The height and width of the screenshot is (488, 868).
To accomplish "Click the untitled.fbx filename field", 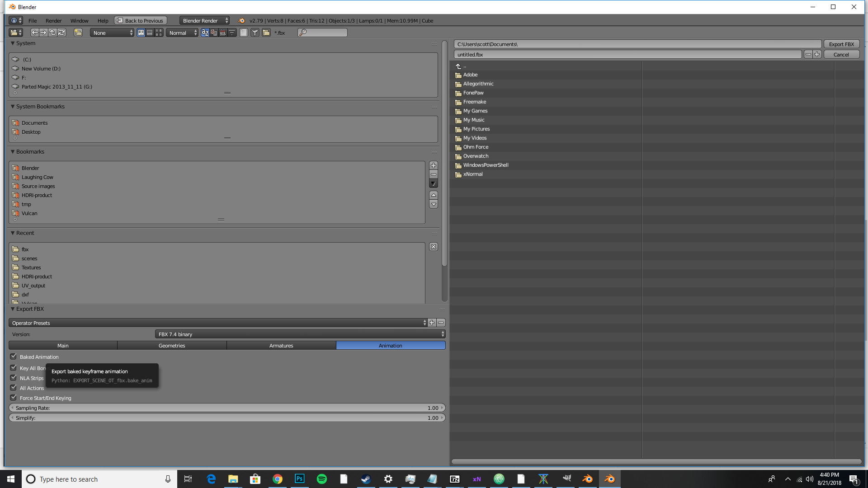I will [x=628, y=55].
